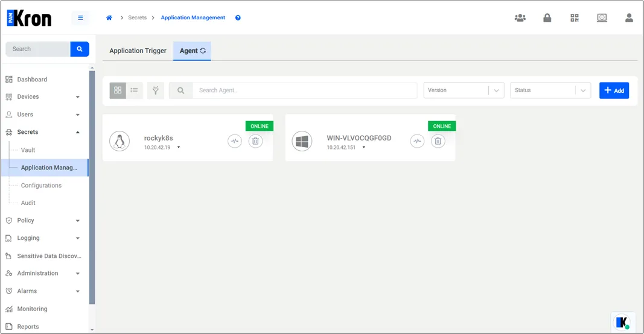Click the padlock icon in header

547,17
